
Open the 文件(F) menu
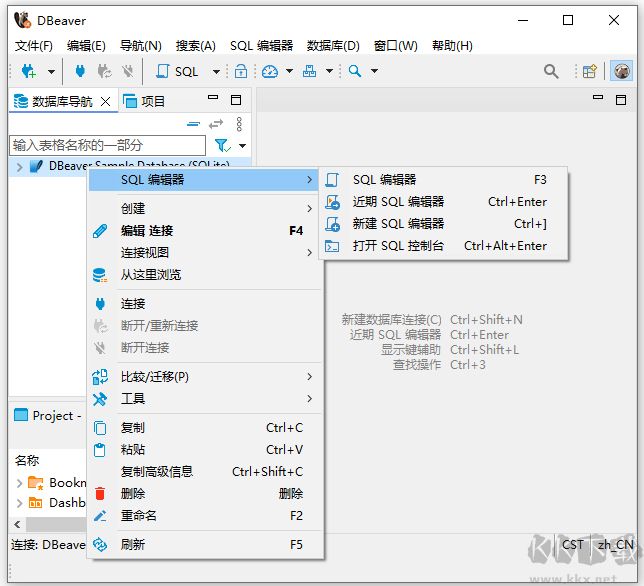34,46
